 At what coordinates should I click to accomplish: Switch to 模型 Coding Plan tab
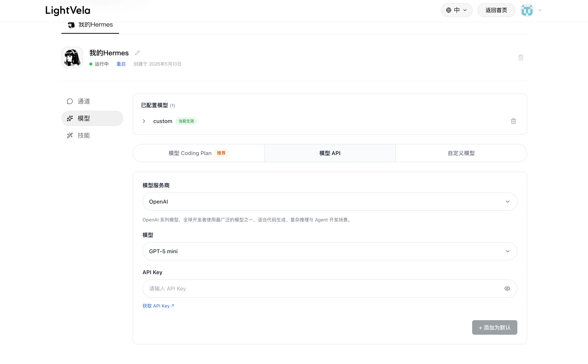click(198, 153)
